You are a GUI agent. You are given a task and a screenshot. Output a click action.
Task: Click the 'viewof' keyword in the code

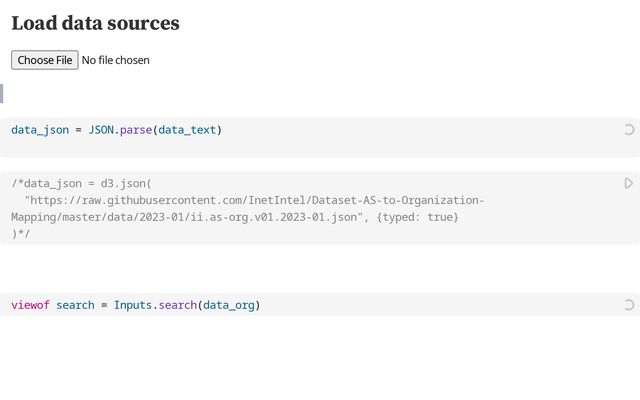(30, 305)
